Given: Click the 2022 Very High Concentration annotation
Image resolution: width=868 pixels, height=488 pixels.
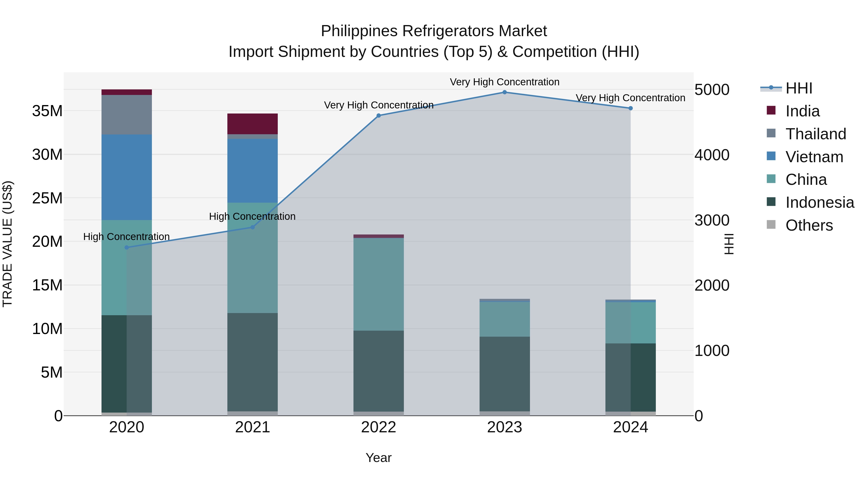Looking at the screenshot, I should point(379,105).
